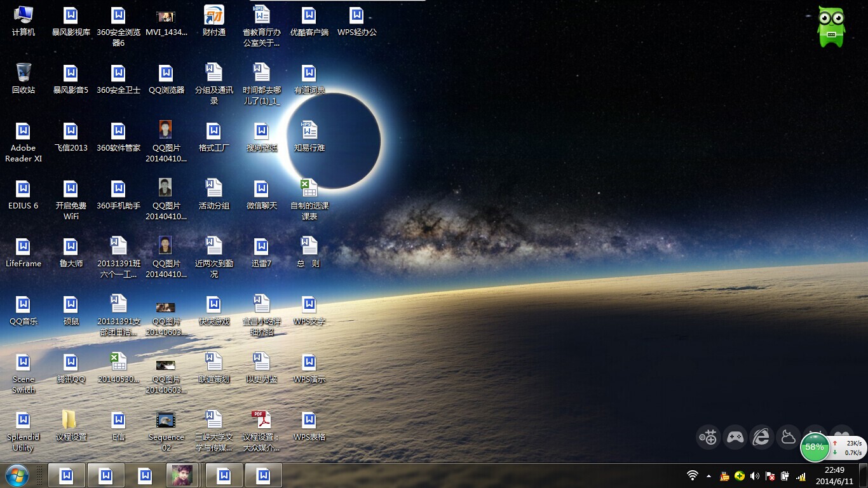Select the WPS表格 shortcut
Screen dimensions: 868x488
coord(309,426)
